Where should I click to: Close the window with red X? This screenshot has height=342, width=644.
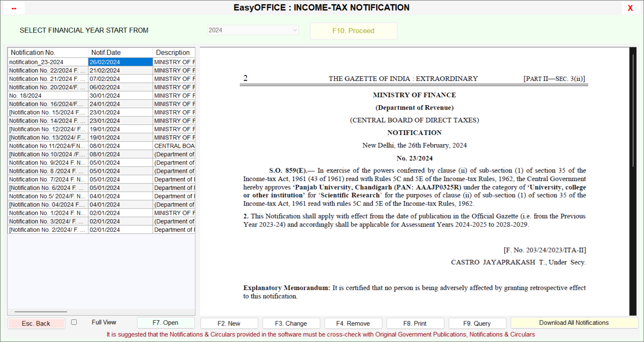[x=630, y=8]
